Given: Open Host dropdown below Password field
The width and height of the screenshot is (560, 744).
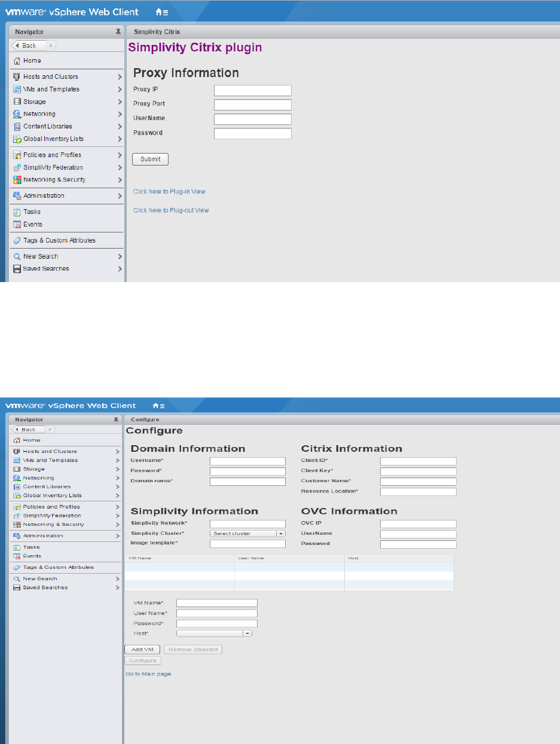Looking at the screenshot, I should coord(214,633).
